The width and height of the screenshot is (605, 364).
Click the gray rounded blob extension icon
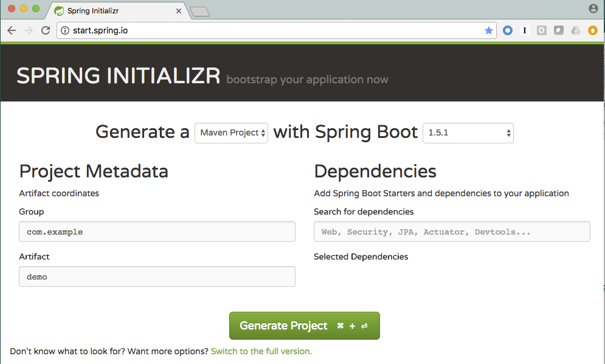(x=559, y=30)
